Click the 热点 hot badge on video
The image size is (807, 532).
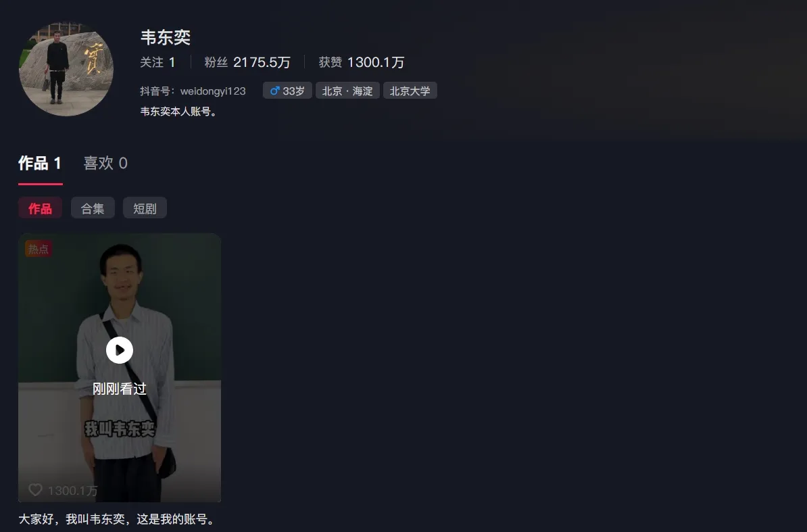coord(39,249)
